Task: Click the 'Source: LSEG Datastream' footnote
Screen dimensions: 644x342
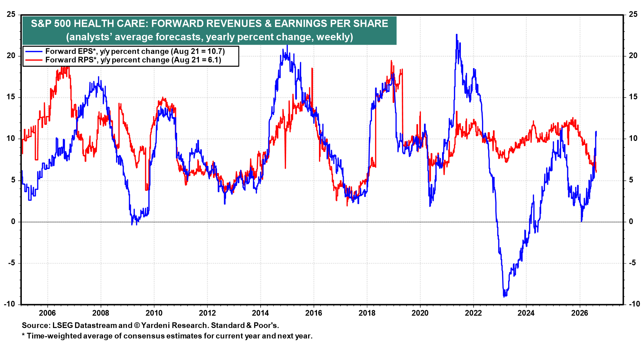Action: 150,326
